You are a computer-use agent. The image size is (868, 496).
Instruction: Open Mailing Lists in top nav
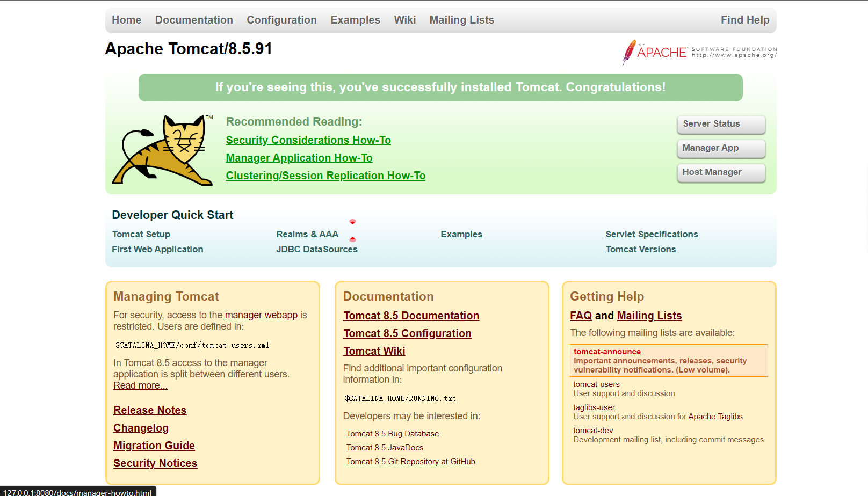tap(461, 20)
